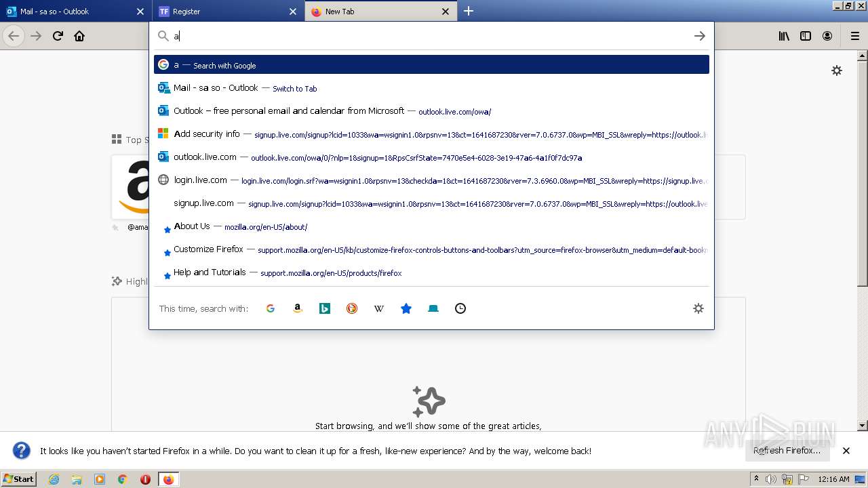
Task: Select the New Tab tab
Action: click(380, 12)
